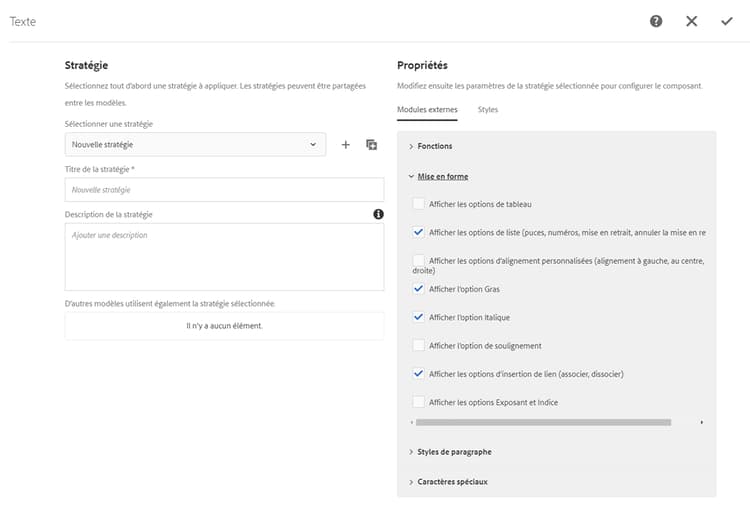Click the scrollbar right arrow

tap(702, 423)
